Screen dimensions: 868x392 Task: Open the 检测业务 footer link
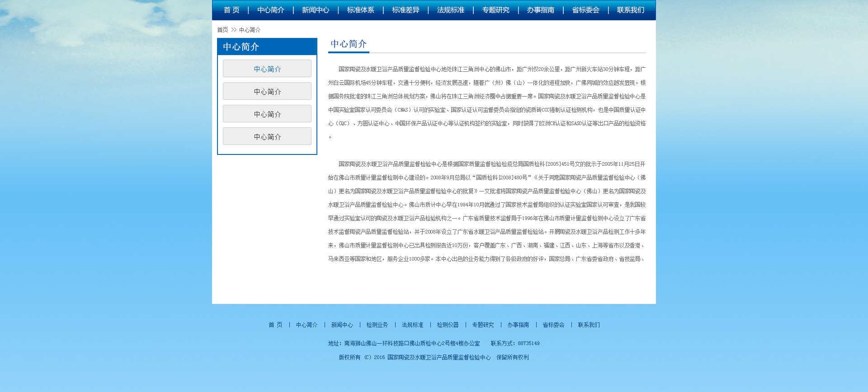377,325
